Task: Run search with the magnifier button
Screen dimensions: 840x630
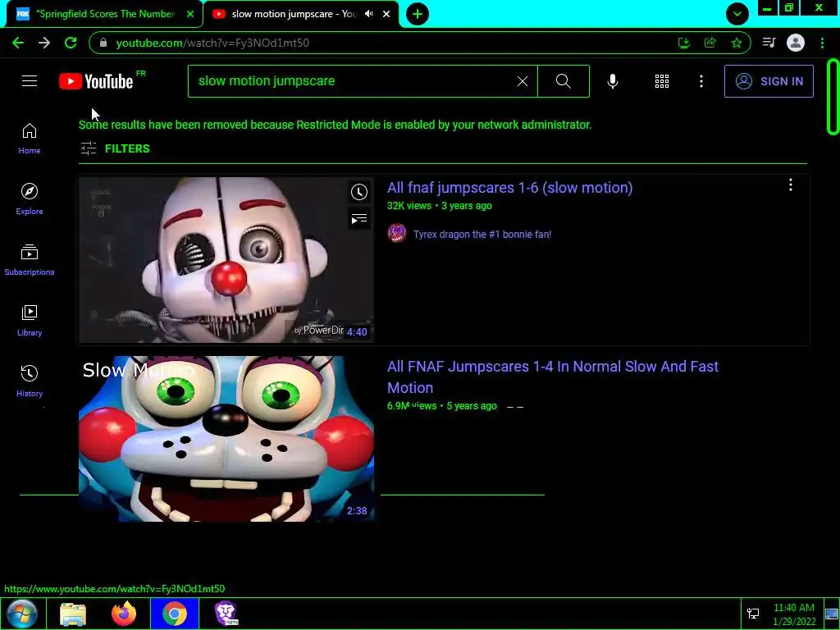Action: coord(563,81)
